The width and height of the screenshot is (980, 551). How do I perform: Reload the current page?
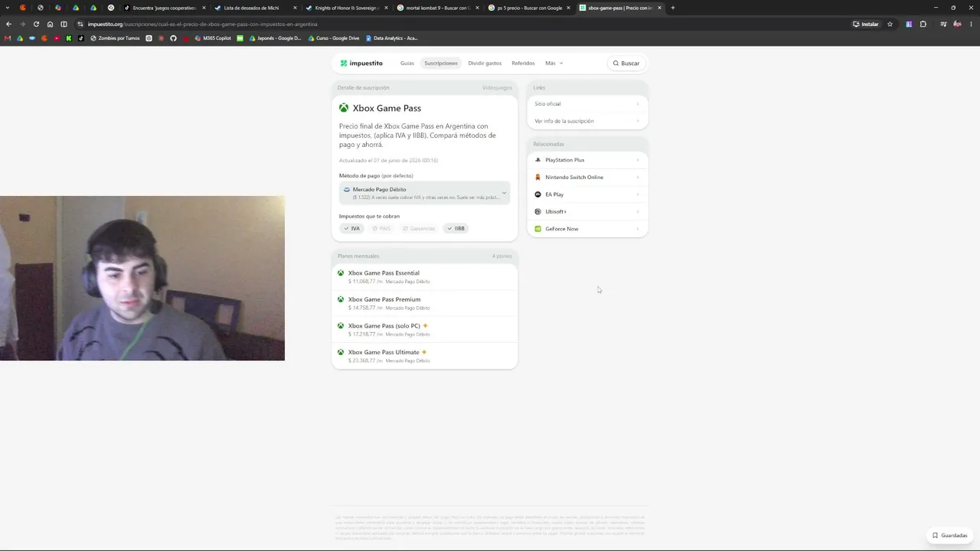[36, 24]
